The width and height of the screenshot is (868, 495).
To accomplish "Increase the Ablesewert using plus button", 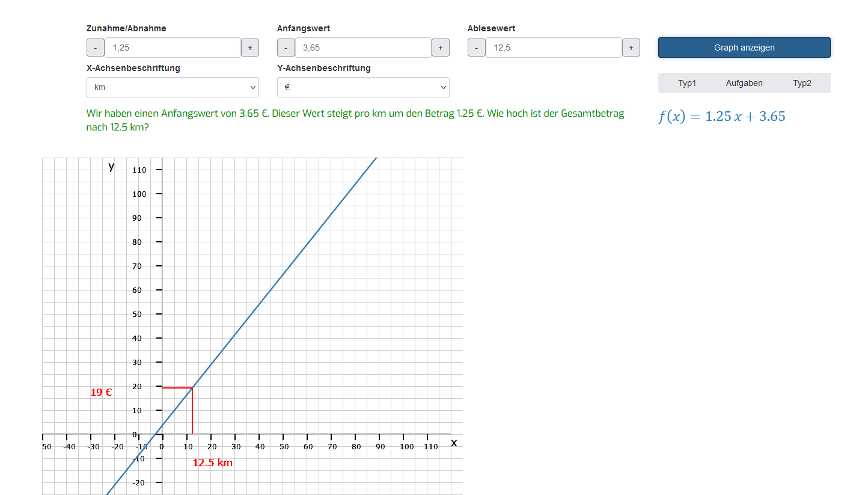I will tap(631, 48).
